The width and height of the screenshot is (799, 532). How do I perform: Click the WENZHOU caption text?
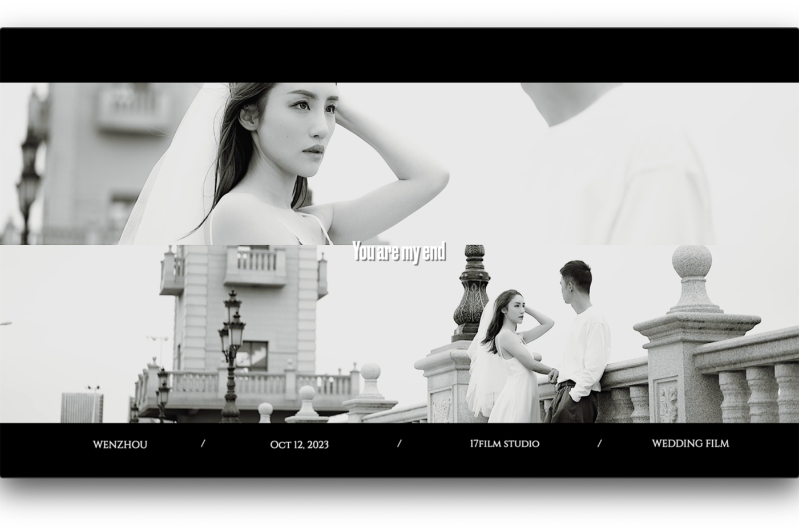pyautogui.click(x=120, y=444)
